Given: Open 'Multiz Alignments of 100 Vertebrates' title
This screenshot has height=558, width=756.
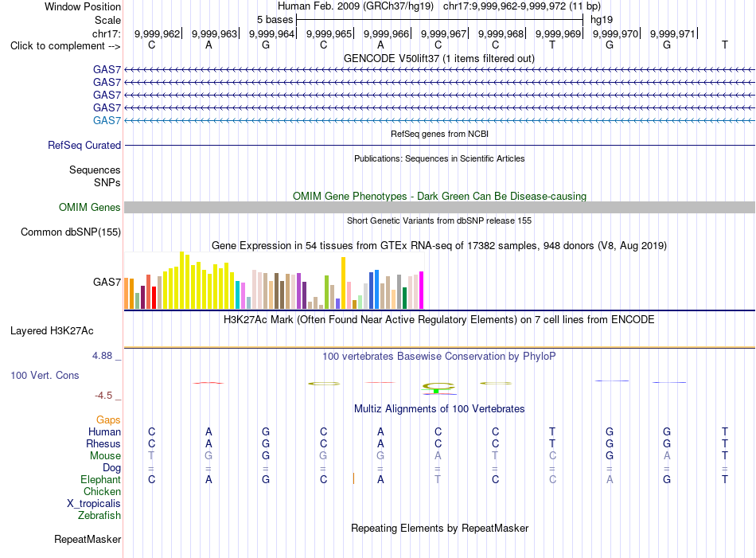Looking at the screenshot, I should [x=439, y=409].
